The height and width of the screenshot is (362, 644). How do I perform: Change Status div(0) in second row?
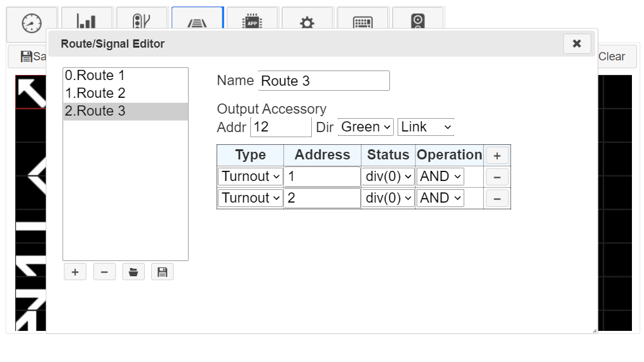coord(388,198)
